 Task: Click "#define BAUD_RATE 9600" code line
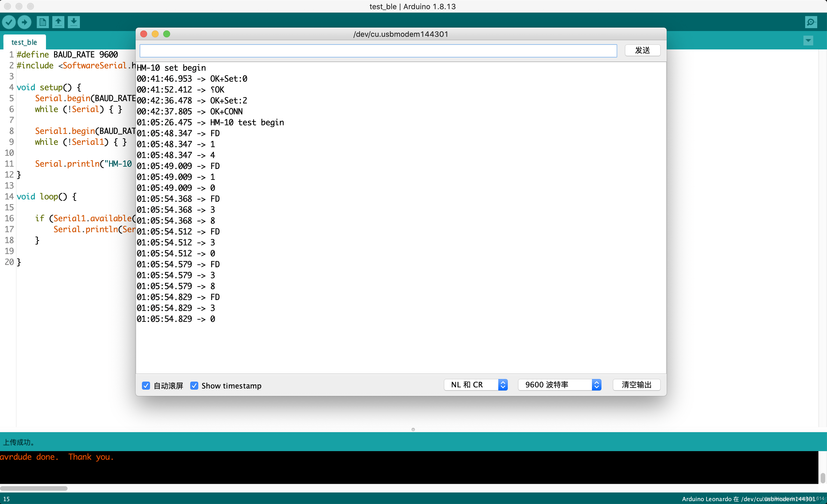(67, 54)
